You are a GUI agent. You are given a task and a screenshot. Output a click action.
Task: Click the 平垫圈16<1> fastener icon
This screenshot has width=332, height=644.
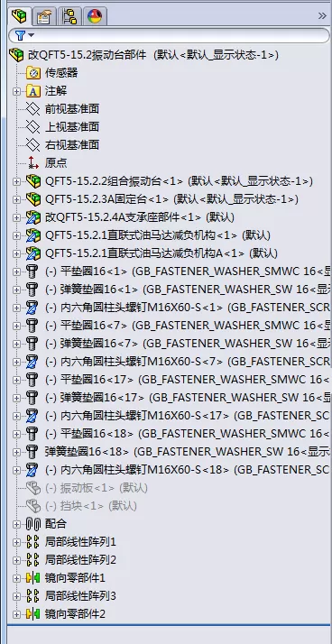click(x=32, y=271)
